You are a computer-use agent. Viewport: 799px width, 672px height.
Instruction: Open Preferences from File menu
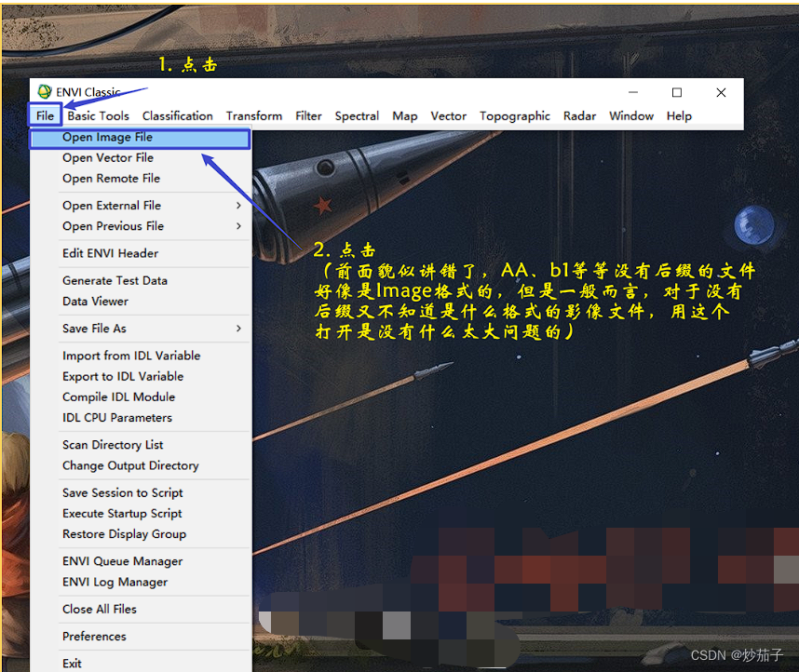140,637
